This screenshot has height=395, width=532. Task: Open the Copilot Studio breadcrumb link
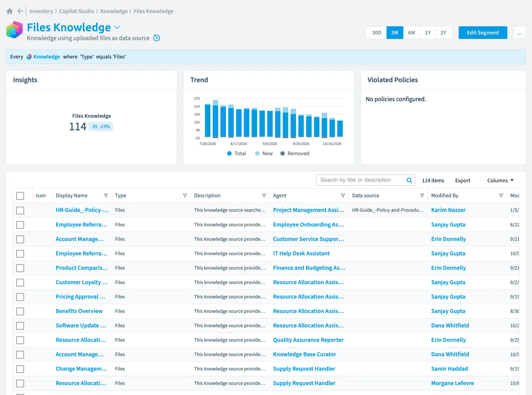pyautogui.click(x=77, y=11)
